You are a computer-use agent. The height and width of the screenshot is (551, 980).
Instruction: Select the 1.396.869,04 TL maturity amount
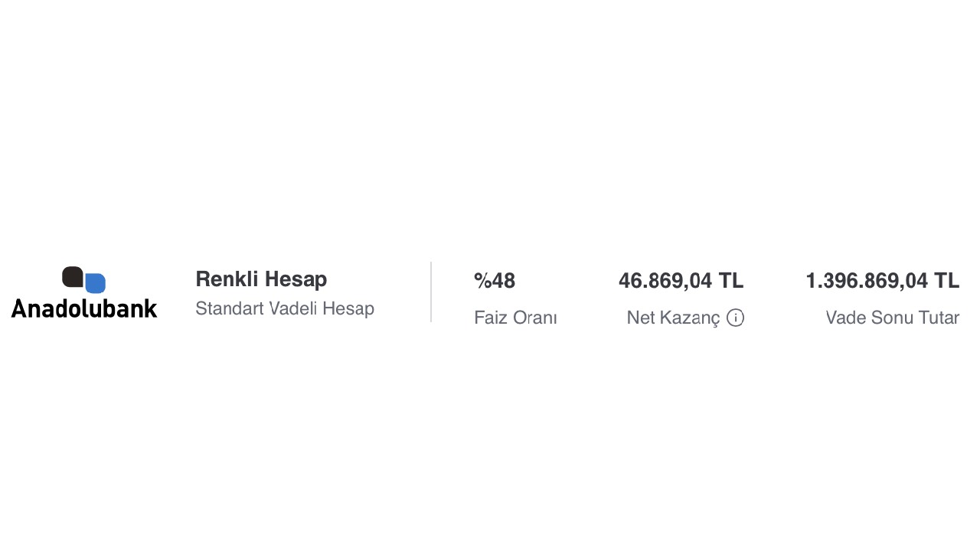point(882,281)
